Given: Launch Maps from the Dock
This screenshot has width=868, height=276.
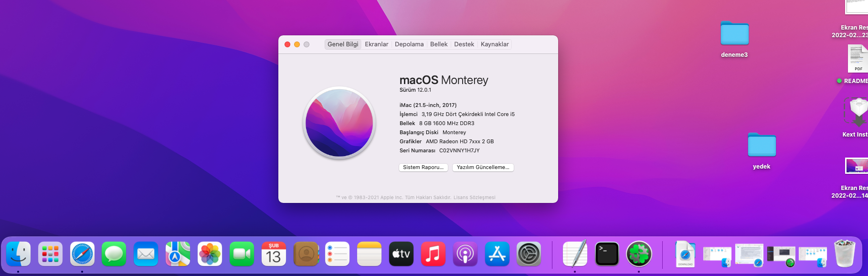Looking at the screenshot, I should point(178,254).
